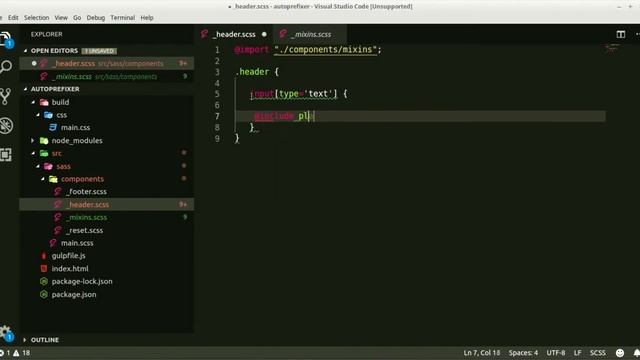Screen dimensions: 640x360
Task: Click the _reset.scss sass icon
Action: 58,230
